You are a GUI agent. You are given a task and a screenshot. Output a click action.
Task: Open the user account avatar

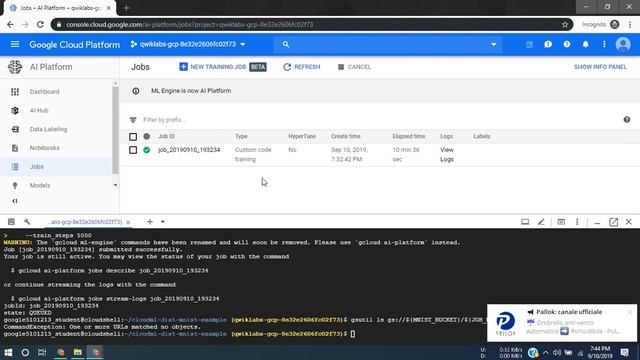(x=623, y=44)
